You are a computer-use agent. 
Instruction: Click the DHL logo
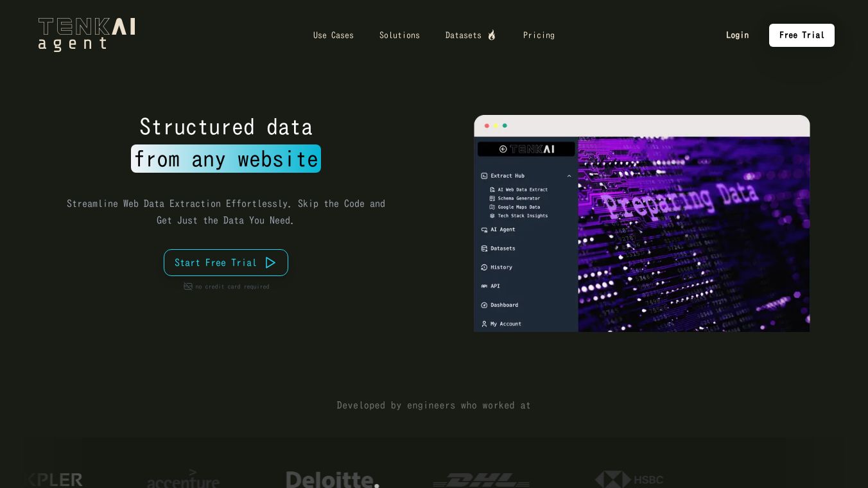pyautogui.click(x=481, y=480)
